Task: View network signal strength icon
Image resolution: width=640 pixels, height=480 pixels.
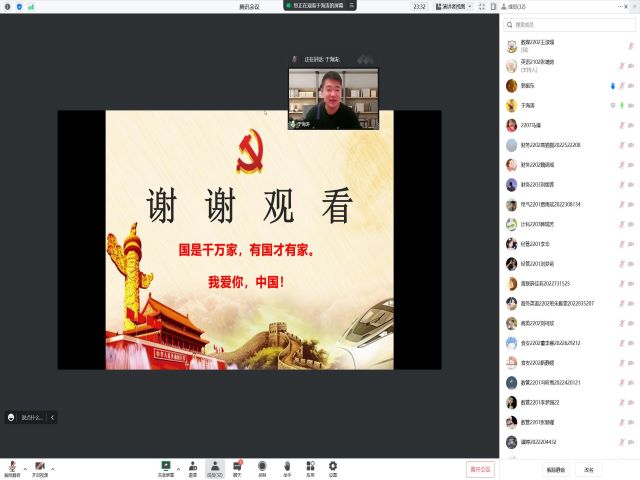Action: coord(31,7)
